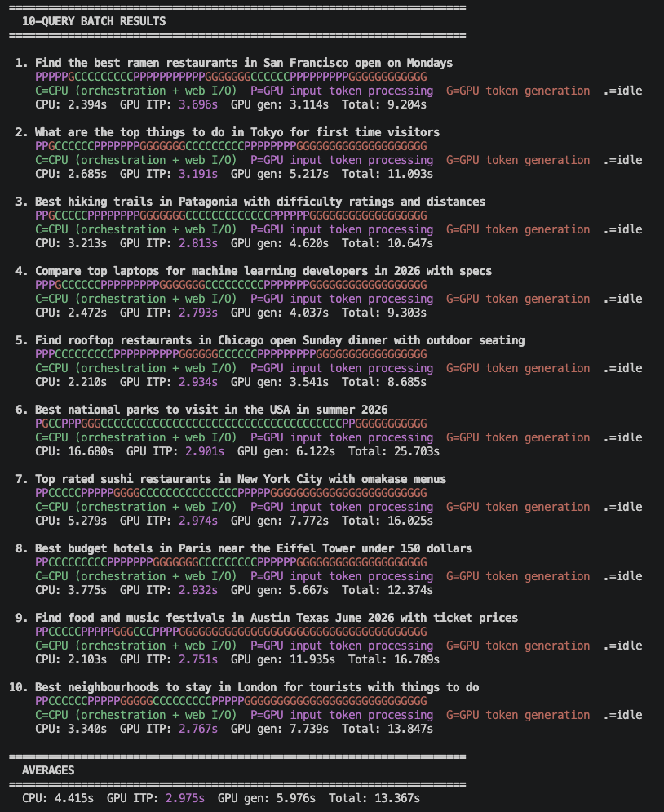Viewport: 664px width, 812px height.
Task: Click the purple '2.813s' GPU ITP value
Action: [x=198, y=243]
